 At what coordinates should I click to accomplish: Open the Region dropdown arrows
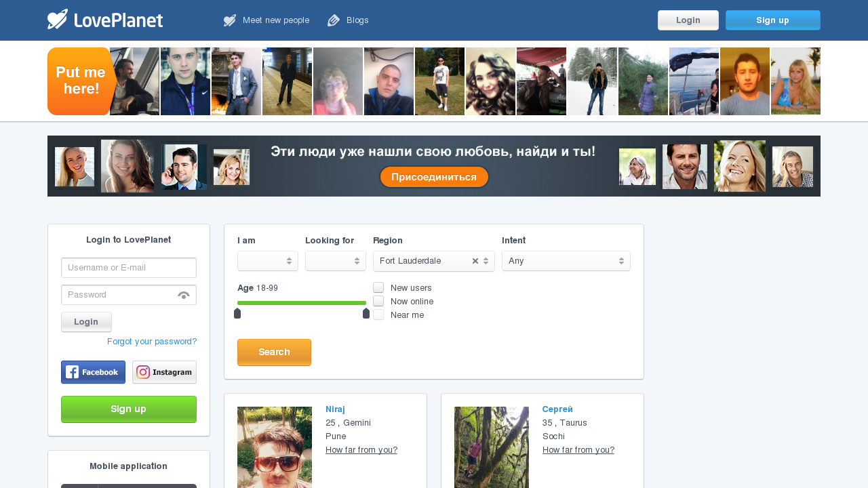[x=486, y=261]
